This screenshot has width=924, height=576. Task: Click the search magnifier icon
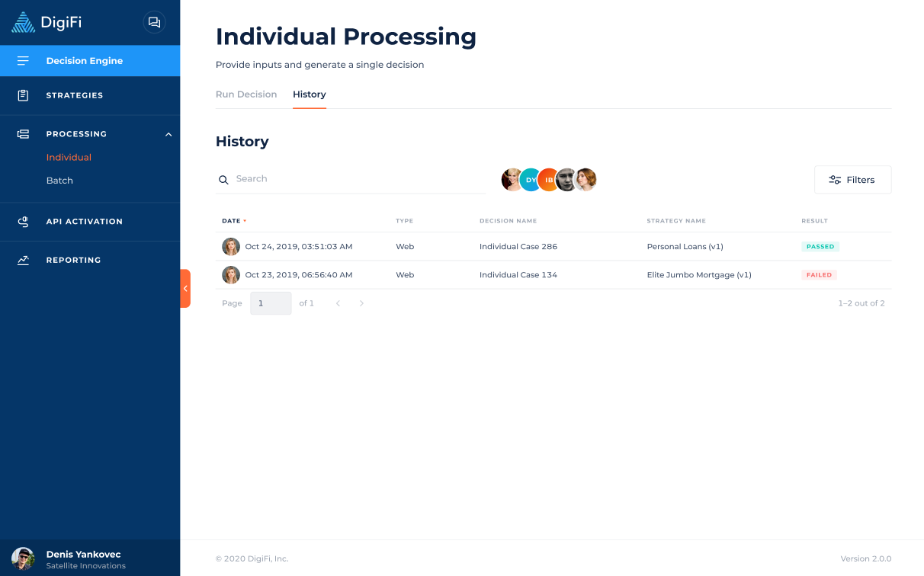[223, 180]
